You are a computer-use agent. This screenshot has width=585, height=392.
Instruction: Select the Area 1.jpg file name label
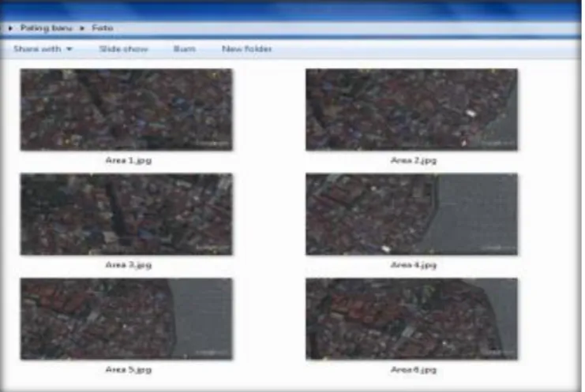(x=129, y=160)
